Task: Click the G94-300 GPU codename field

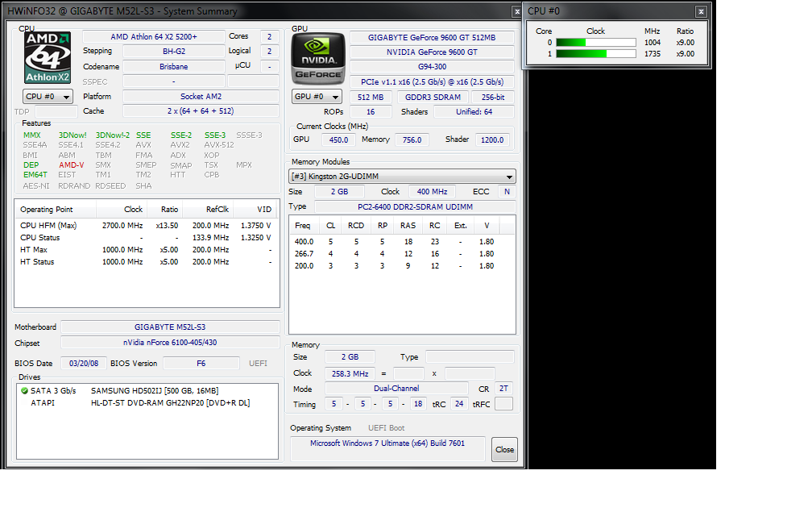Action: pos(432,67)
